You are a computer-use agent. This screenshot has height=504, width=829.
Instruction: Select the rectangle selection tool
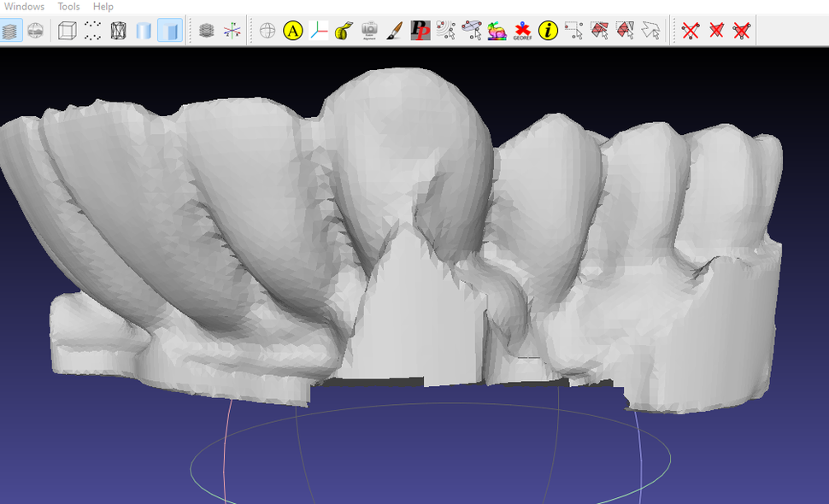click(575, 30)
